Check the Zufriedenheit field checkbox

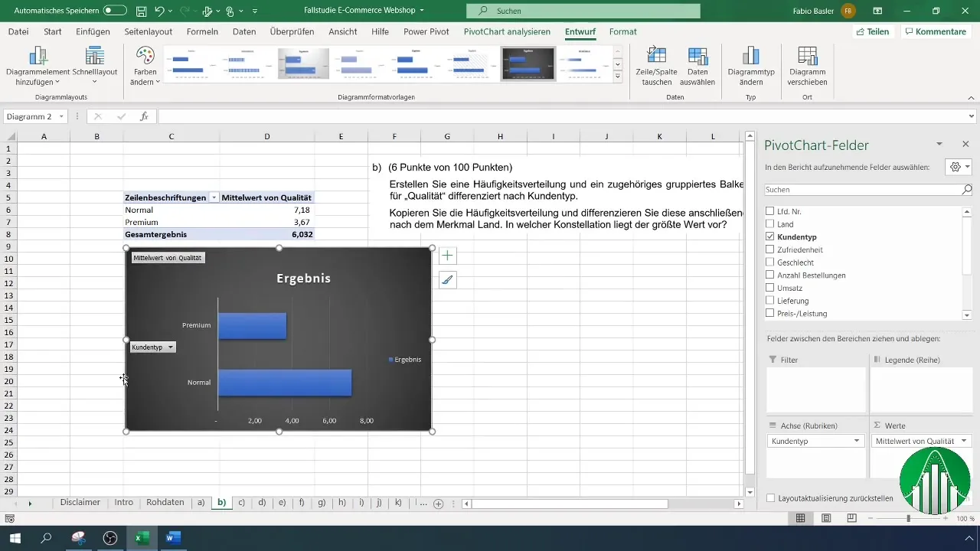(x=770, y=249)
